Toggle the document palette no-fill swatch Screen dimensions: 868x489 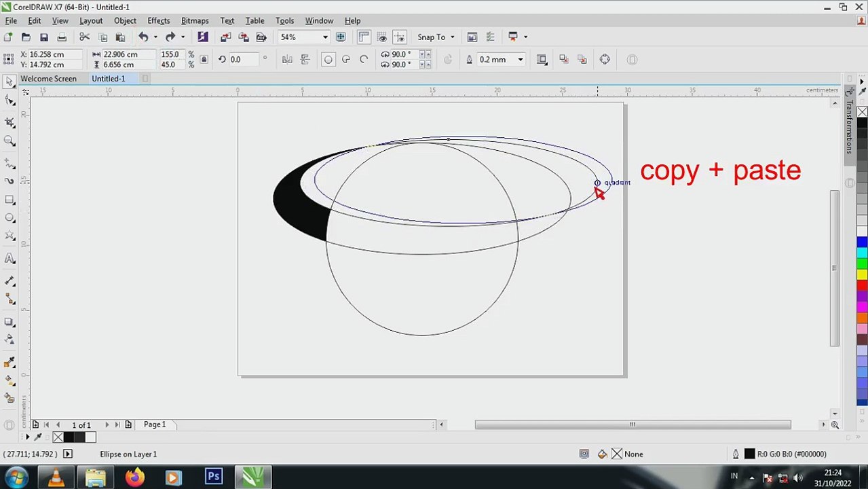tap(58, 437)
